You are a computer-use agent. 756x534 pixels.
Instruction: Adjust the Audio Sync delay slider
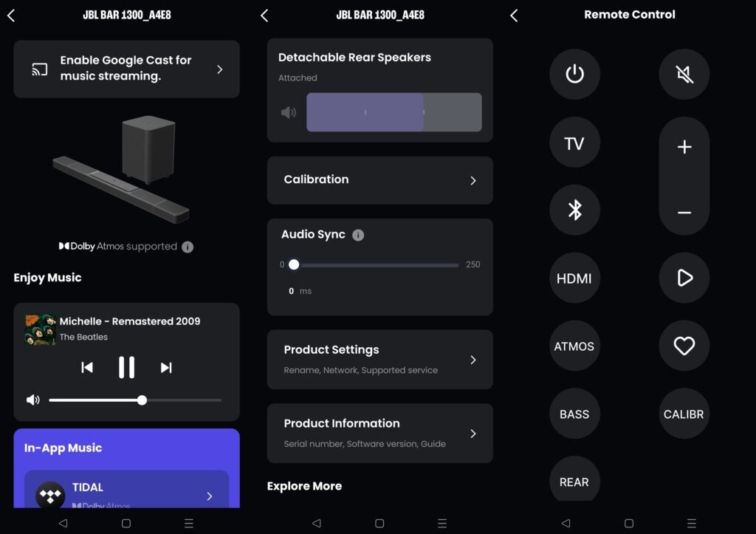click(x=376, y=265)
